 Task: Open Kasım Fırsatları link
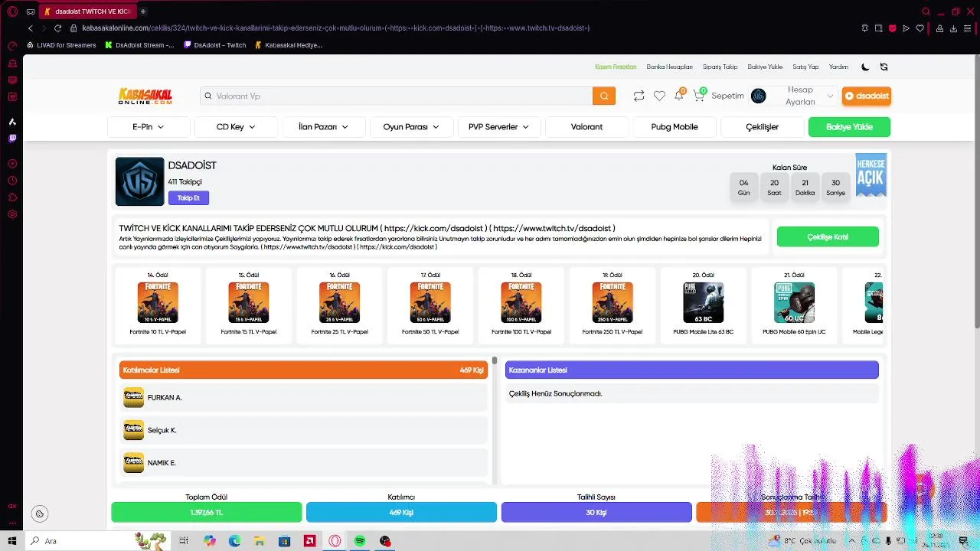tap(616, 67)
